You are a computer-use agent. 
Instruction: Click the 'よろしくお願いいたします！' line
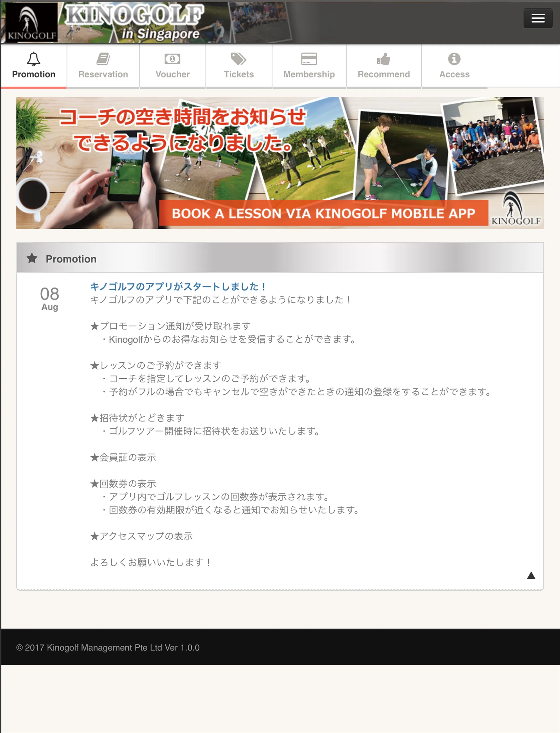point(151,562)
